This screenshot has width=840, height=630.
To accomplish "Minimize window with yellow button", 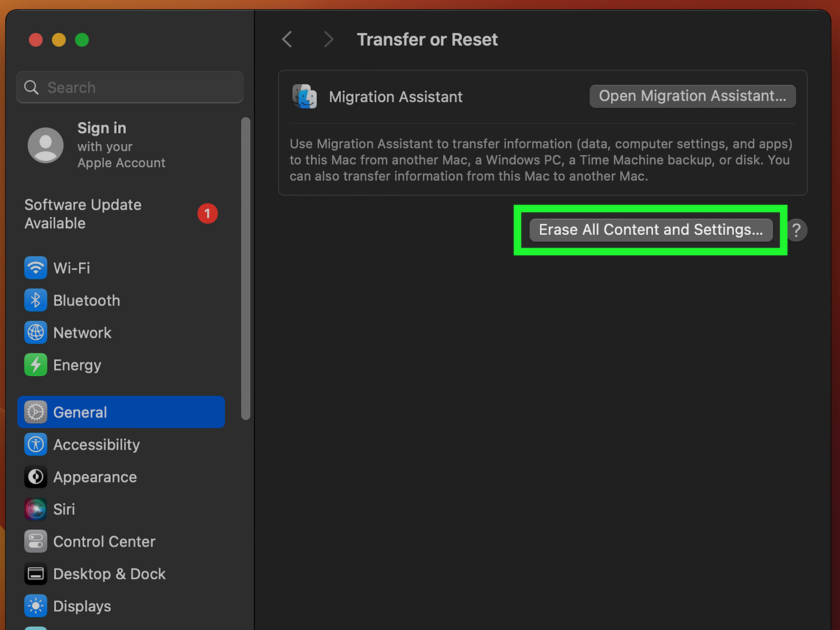I will tap(59, 40).
